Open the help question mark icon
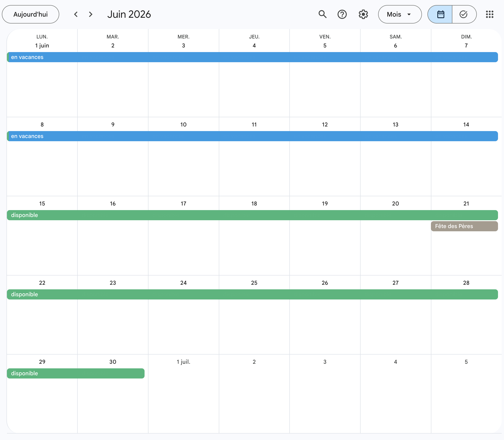 pyautogui.click(x=342, y=14)
